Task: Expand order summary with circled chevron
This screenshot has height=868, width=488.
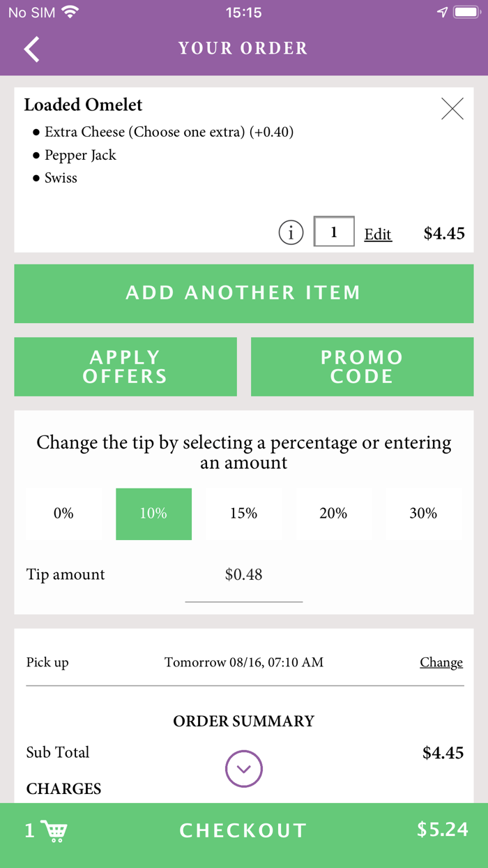Action: click(243, 769)
